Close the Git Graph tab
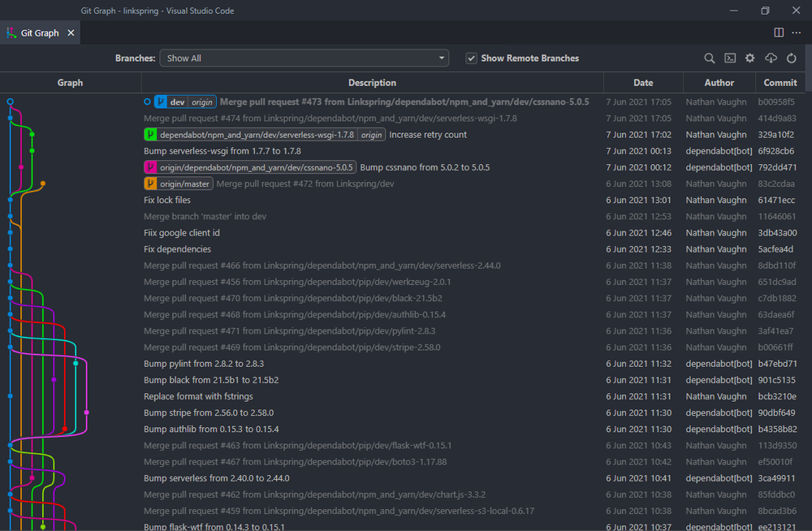 pyautogui.click(x=71, y=32)
